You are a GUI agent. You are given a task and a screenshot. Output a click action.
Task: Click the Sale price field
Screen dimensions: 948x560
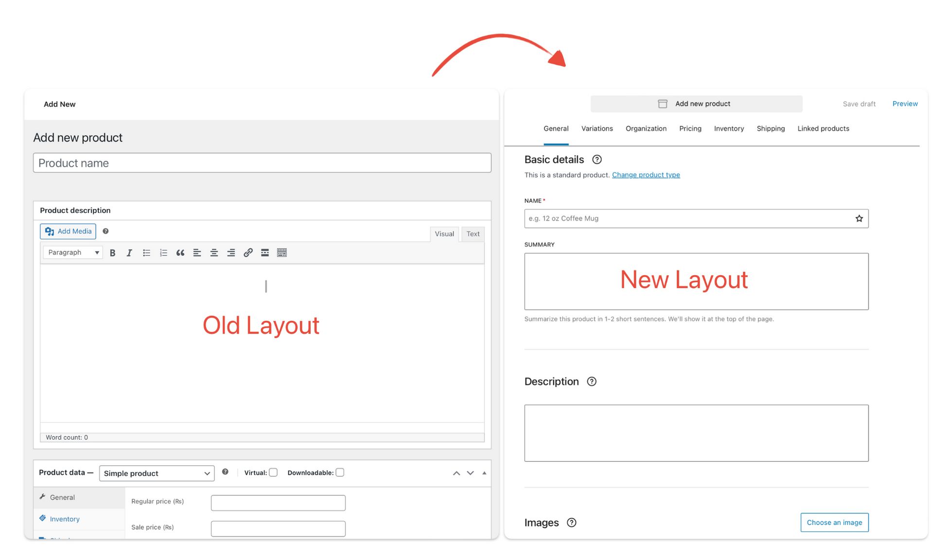[278, 529]
